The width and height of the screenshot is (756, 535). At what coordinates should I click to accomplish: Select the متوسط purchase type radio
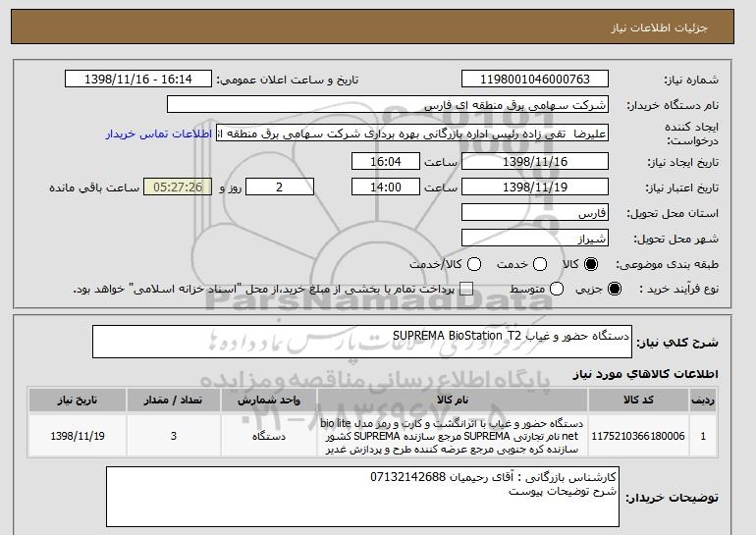tap(557, 289)
